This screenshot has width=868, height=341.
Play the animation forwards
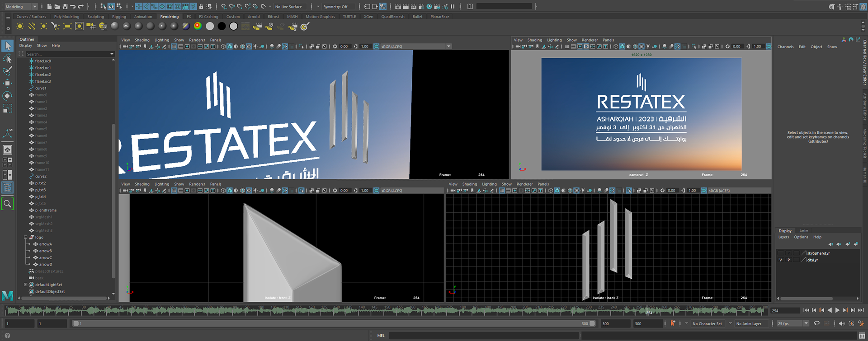click(x=837, y=310)
